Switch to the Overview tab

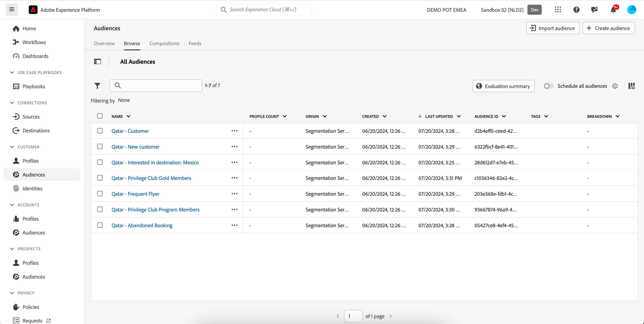pyautogui.click(x=104, y=43)
